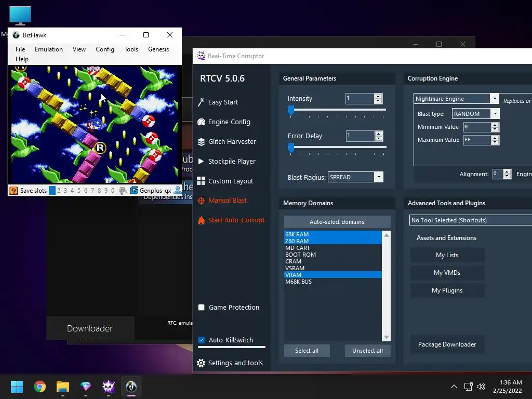Select save slot 9 in BizHawk
The height and width of the screenshot is (399, 532).
tap(106, 190)
